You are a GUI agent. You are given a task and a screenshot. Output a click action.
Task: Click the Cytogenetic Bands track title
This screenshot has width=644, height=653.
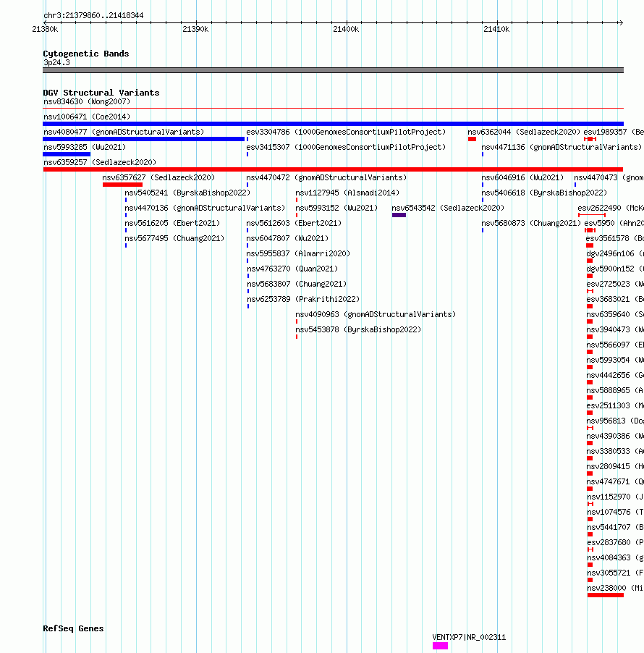click(x=86, y=54)
